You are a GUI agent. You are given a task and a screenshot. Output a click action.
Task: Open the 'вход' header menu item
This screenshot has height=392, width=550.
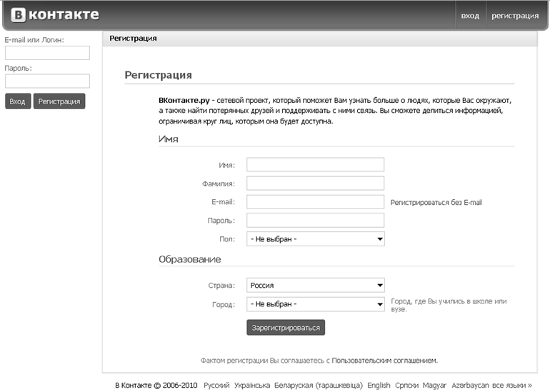coord(470,16)
